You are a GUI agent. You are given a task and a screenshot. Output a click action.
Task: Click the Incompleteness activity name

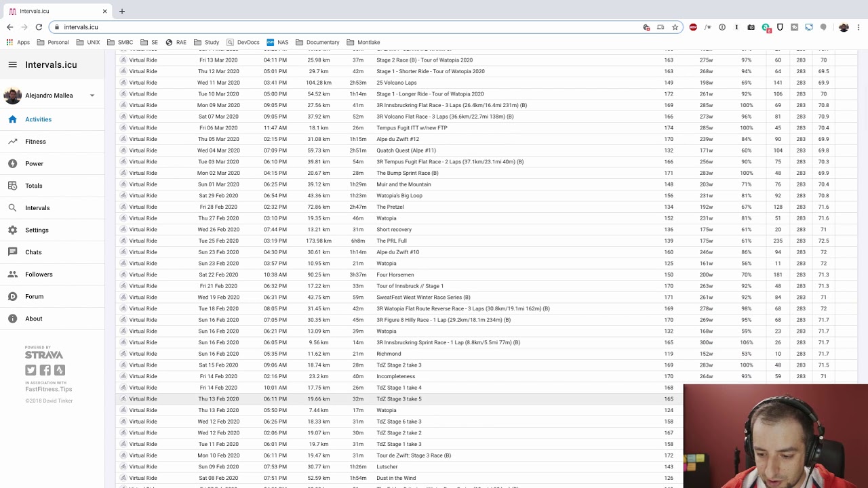click(x=396, y=376)
